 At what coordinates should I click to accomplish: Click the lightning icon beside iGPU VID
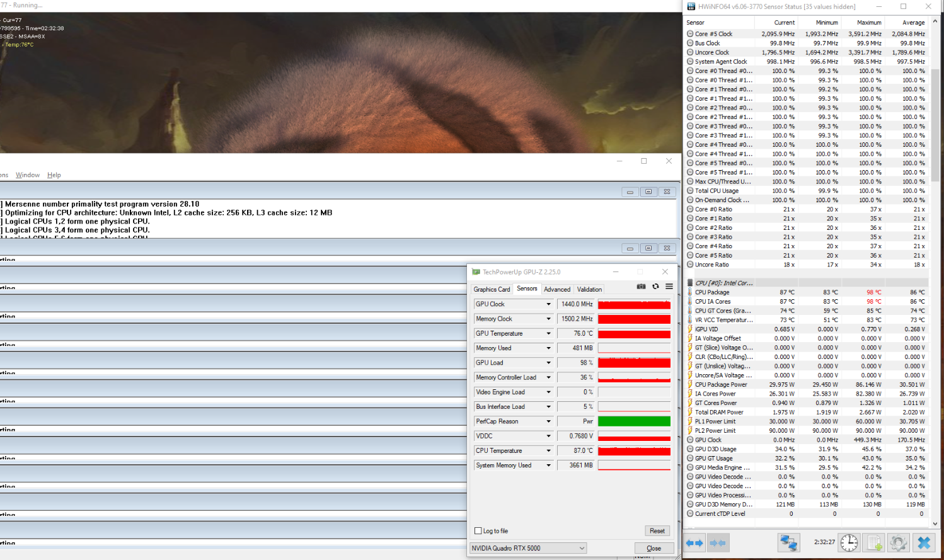click(x=690, y=329)
